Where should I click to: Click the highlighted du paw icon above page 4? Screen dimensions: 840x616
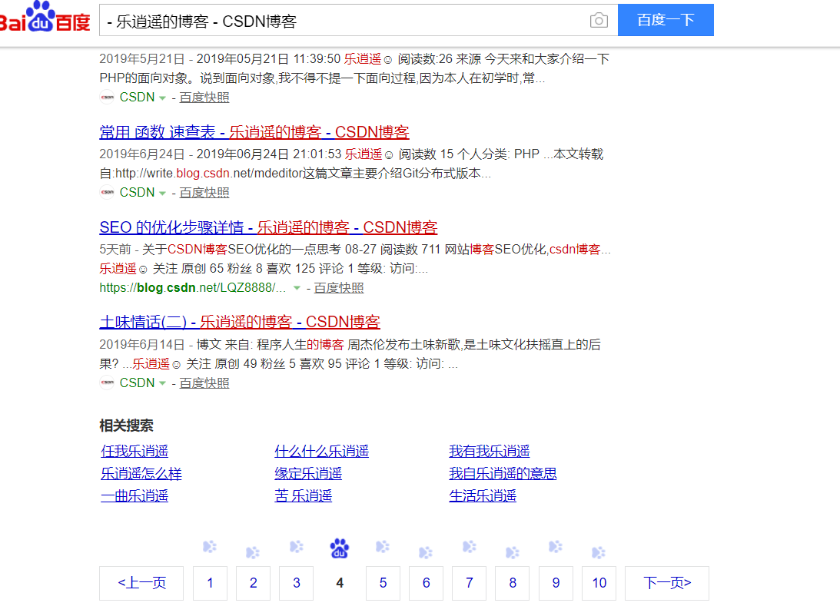pyautogui.click(x=340, y=548)
